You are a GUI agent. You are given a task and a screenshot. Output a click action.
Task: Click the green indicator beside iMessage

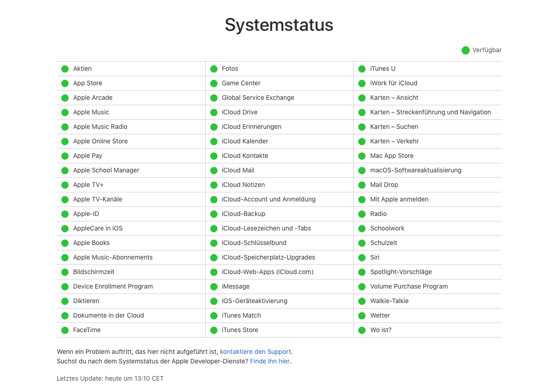pos(213,287)
